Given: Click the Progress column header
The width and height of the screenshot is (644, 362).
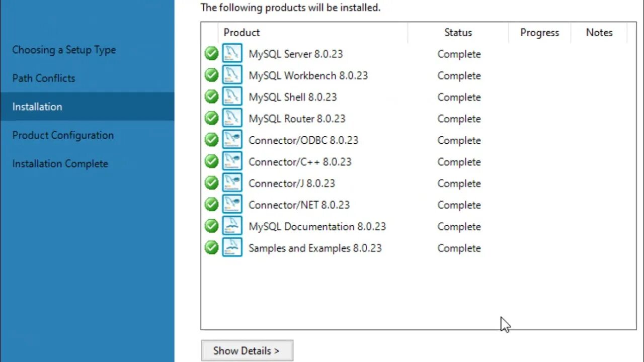Looking at the screenshot, I should pyautogui.click(x=539, y=33).
